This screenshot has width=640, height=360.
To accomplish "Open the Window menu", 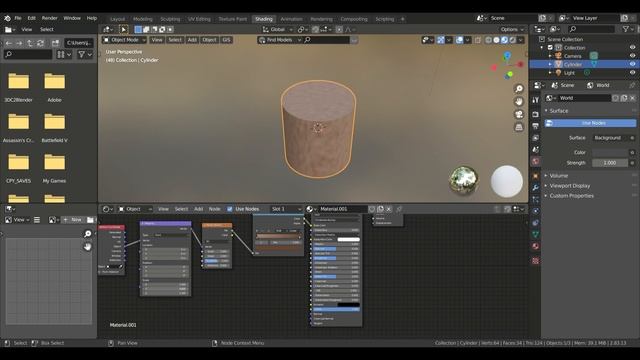I will point(72,18).
